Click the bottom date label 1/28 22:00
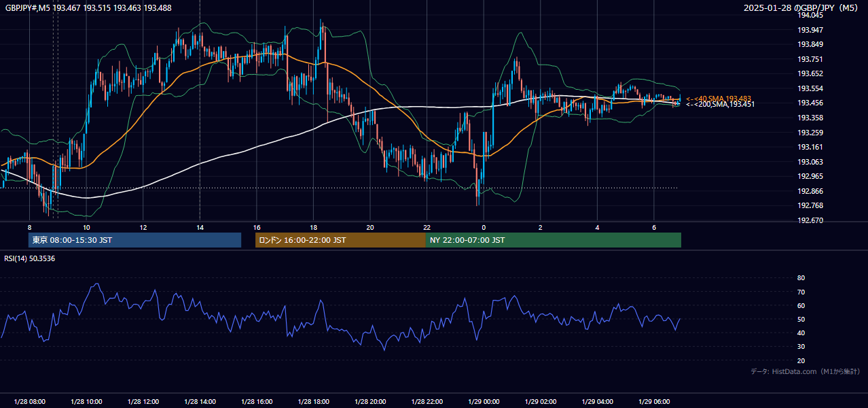Screen dimensions: 868x408 pos(427,402)
